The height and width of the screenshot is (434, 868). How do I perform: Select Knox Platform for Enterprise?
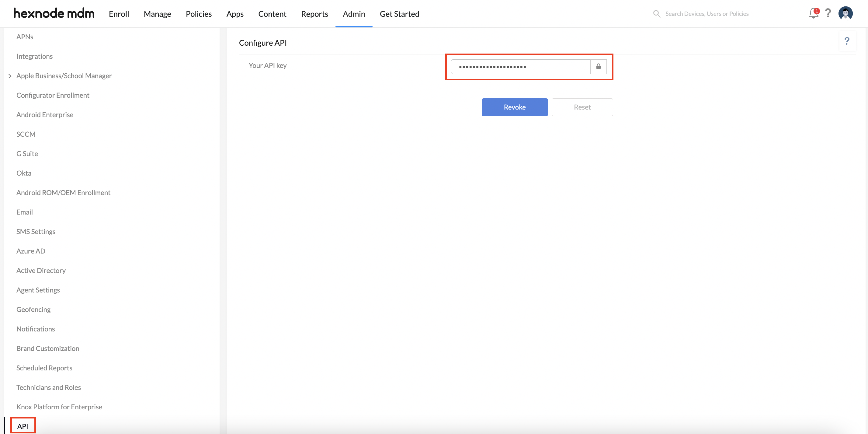point(59,407)
